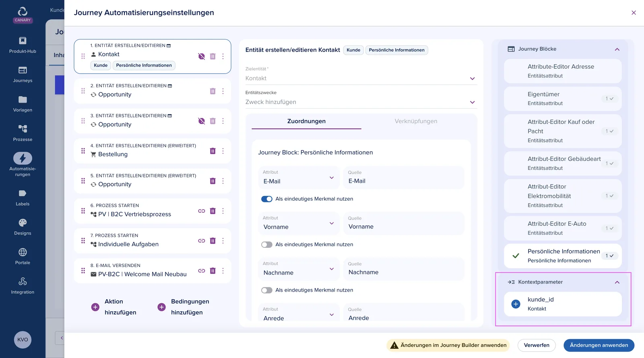Image resolution: width=644 pixels, height=358 pixels.
Task: Click Bedingungen hinzufügen
Action: click(x=184, y=307)
